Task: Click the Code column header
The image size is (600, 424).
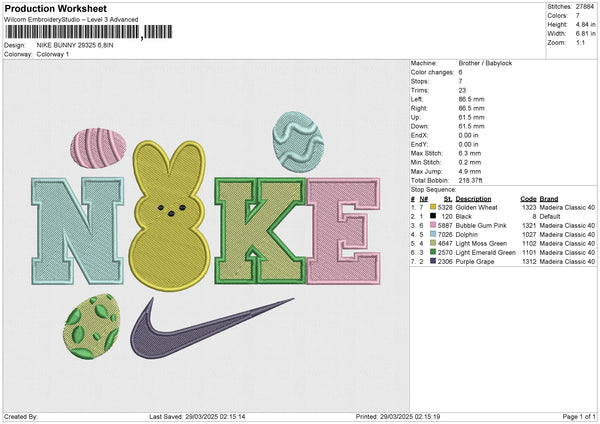Action: click(528, 198)
